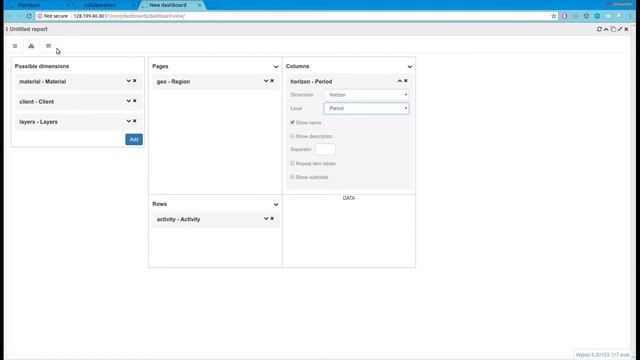Open the Level dropdown showing Period
Viewport: 640px width, 360px height.
coord(366,108)
